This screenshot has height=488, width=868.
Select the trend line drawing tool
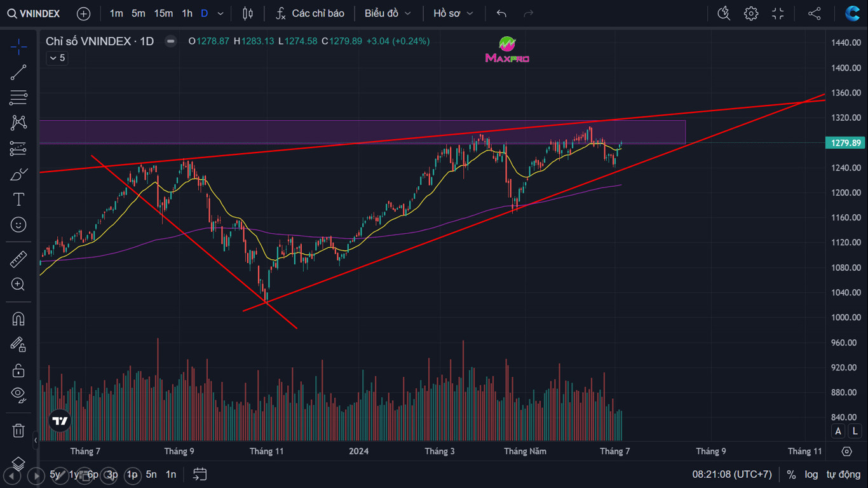18,72
